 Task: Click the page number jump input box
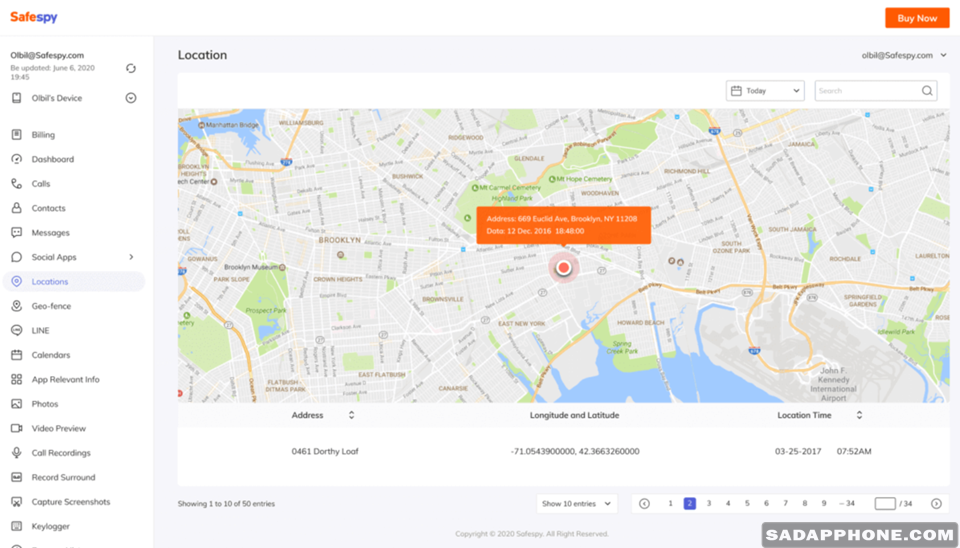click(x=885, y=503)
